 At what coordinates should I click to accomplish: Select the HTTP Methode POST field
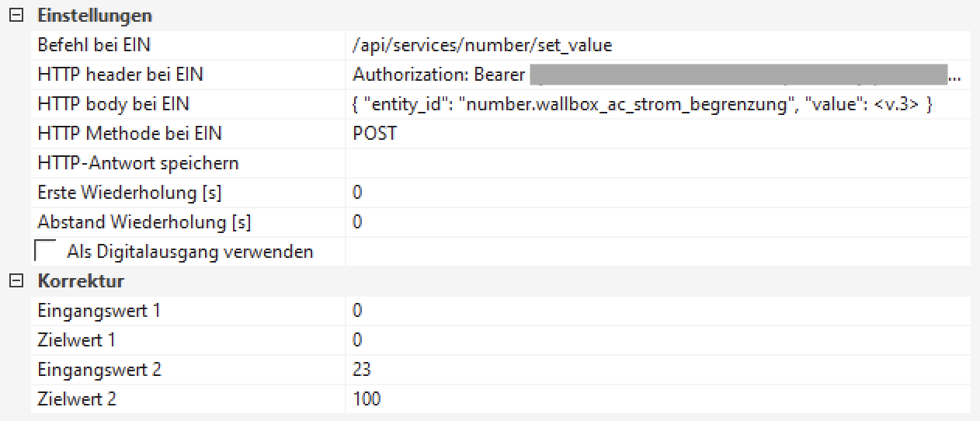pos(656,134)
